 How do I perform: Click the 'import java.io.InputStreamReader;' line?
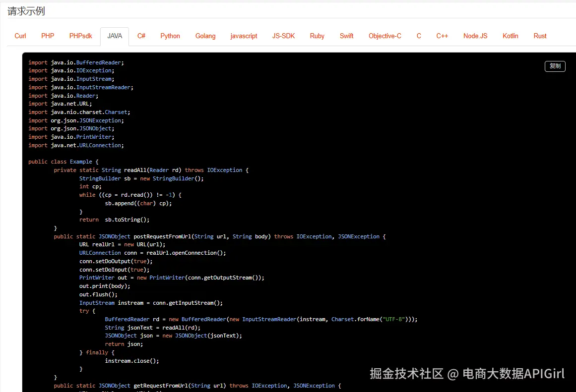click(x=81, y=87)
